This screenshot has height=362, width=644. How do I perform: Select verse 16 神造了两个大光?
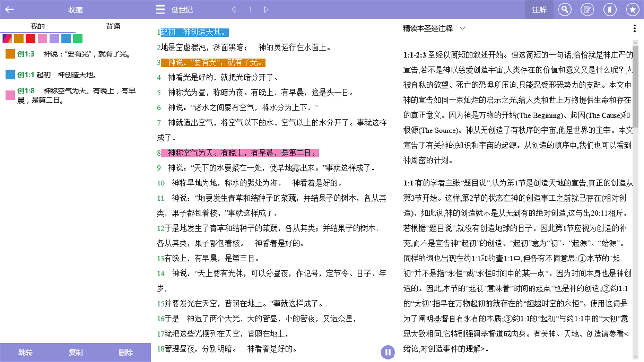point(257,319)
